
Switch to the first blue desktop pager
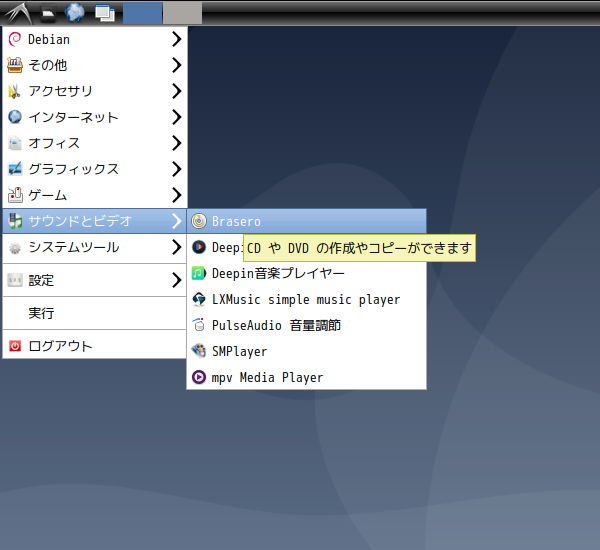[142, 13]
